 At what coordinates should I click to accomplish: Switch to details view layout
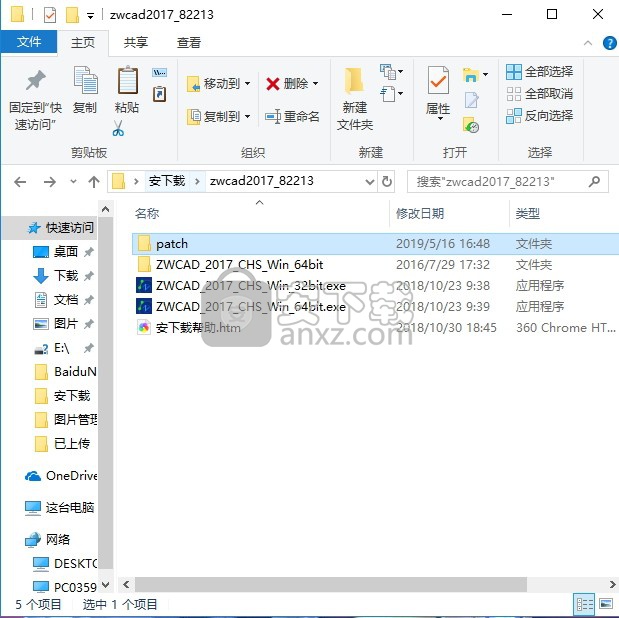[x=584, y=604]
